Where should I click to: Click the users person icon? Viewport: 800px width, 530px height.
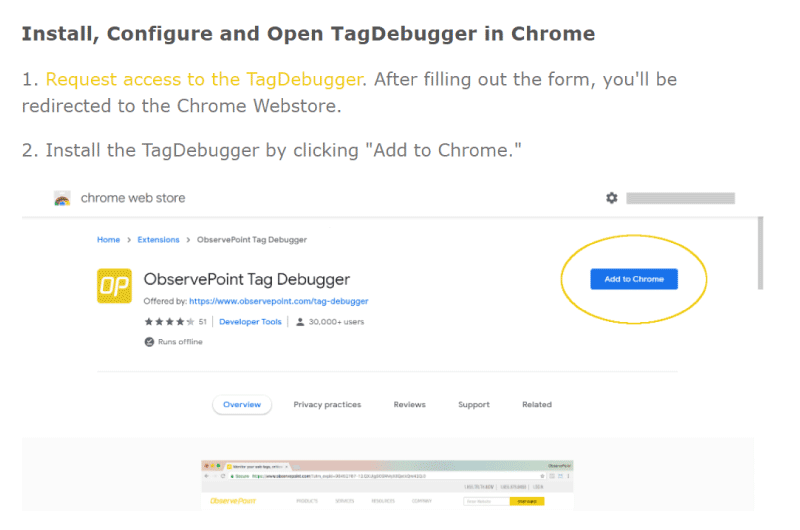tap(300, 322)
